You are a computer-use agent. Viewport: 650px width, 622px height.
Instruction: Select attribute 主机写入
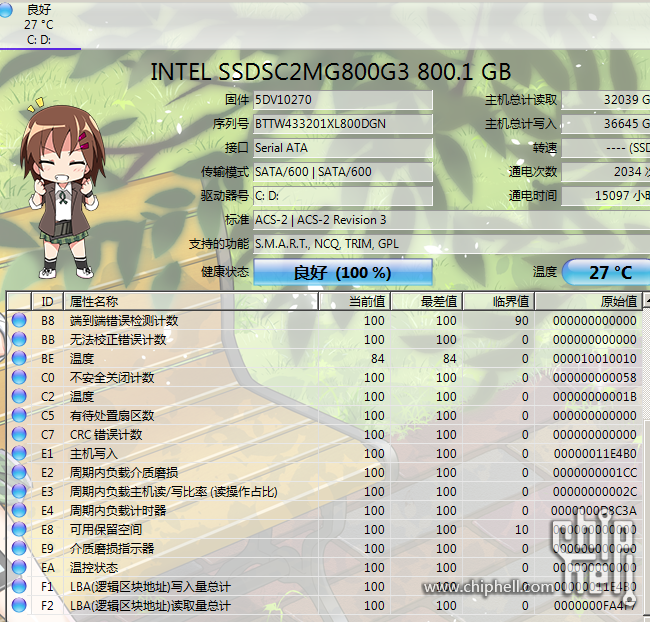coord(94,454)
